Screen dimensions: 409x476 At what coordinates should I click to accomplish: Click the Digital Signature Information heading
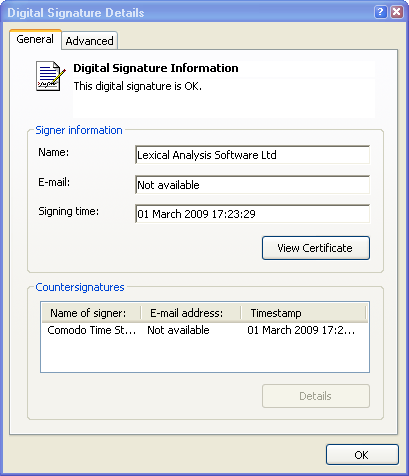156,68
